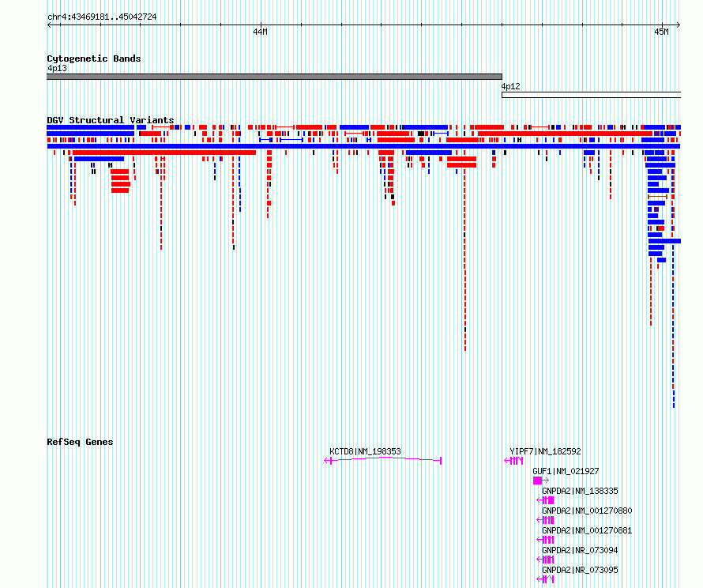Click the 45M ruler label
The height and width of the screenshot is (588, 703).
click(x=661, y=32)
